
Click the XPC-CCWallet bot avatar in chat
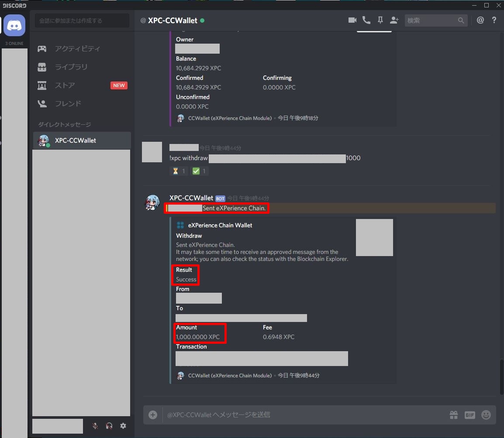point(152,202)
